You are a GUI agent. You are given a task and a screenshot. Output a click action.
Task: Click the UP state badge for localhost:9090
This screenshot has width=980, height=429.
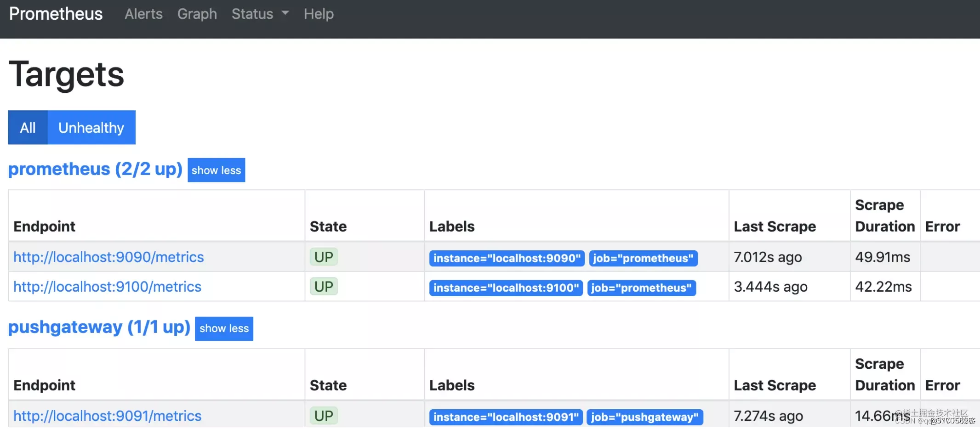[324, 257]
